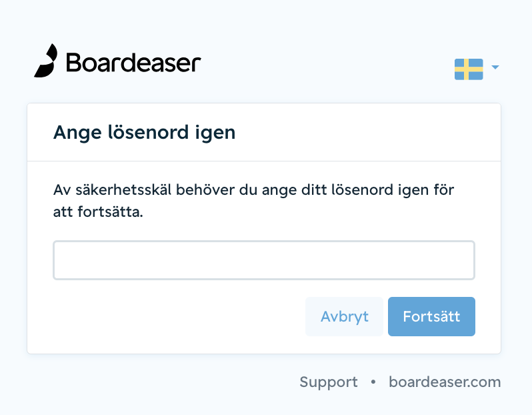Click the dot separator in footer

[373, 382]
